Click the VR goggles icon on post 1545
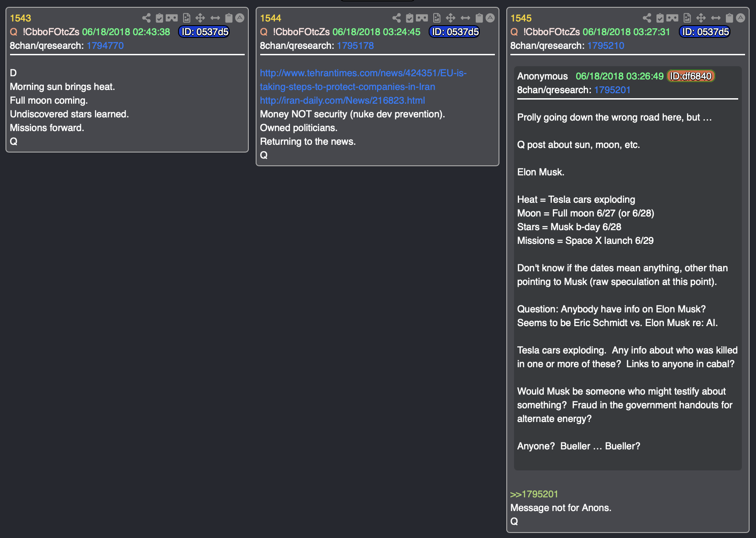 tap(672, 18)
